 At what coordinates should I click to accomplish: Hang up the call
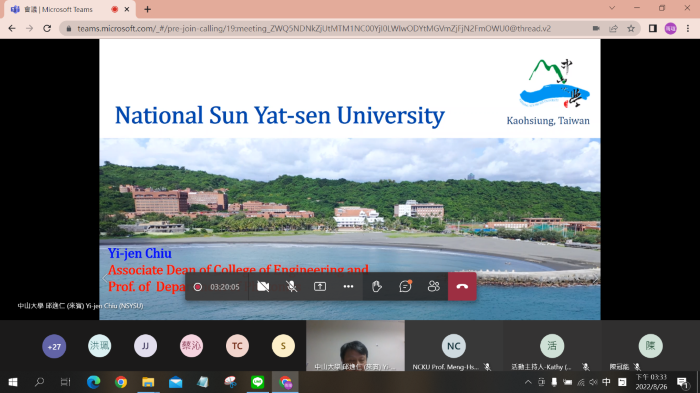click(462, 286)
